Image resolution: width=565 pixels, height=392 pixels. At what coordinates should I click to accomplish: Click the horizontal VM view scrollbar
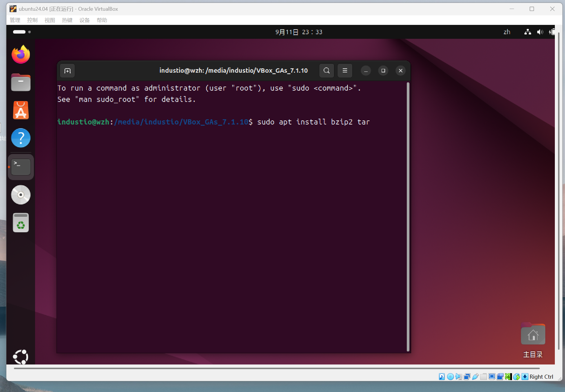tap(277, 369)
